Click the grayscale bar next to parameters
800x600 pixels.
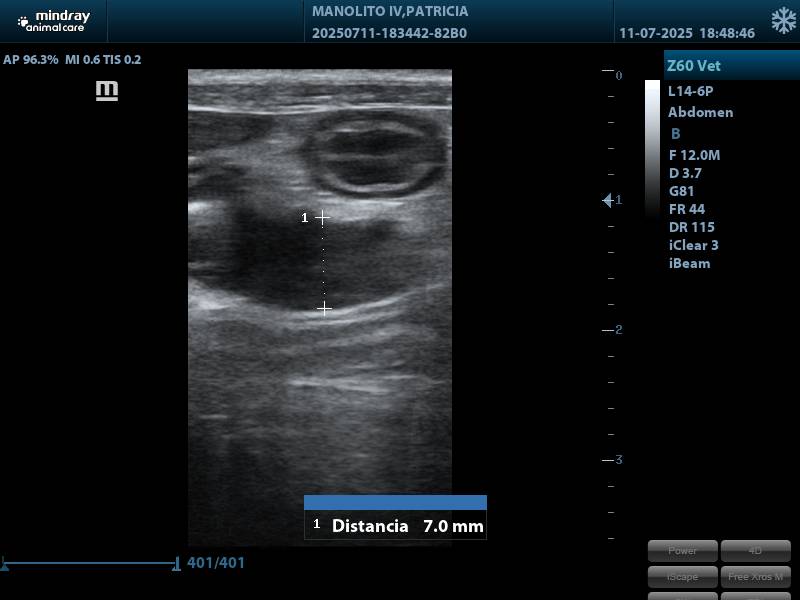[652, 148]
